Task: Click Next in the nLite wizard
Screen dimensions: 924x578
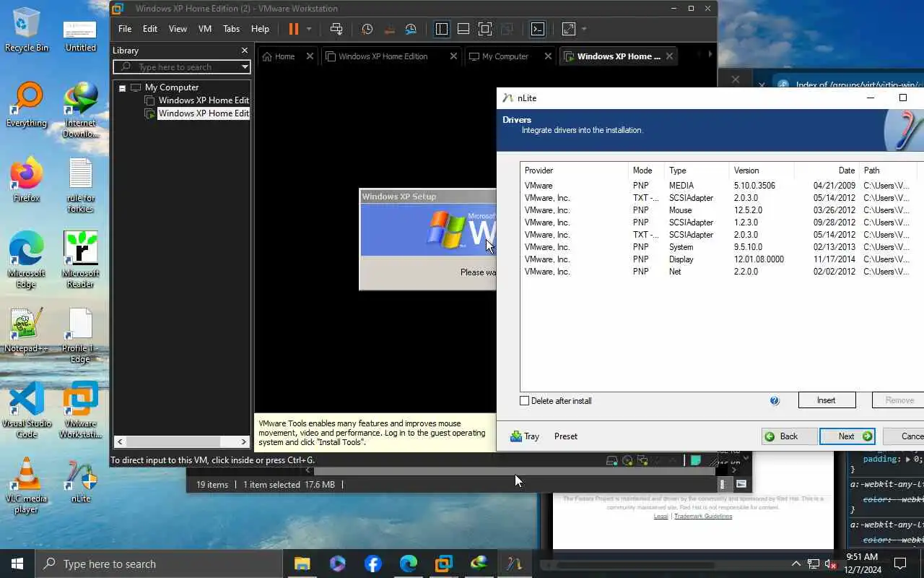Action: 847,436
